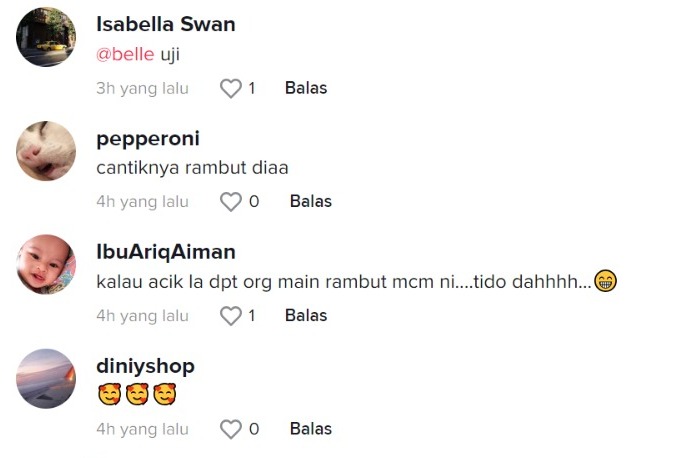Tap the heart on diniyshop's comment
690x458 pixels.
pyautogui.click(x=231, y=429)
